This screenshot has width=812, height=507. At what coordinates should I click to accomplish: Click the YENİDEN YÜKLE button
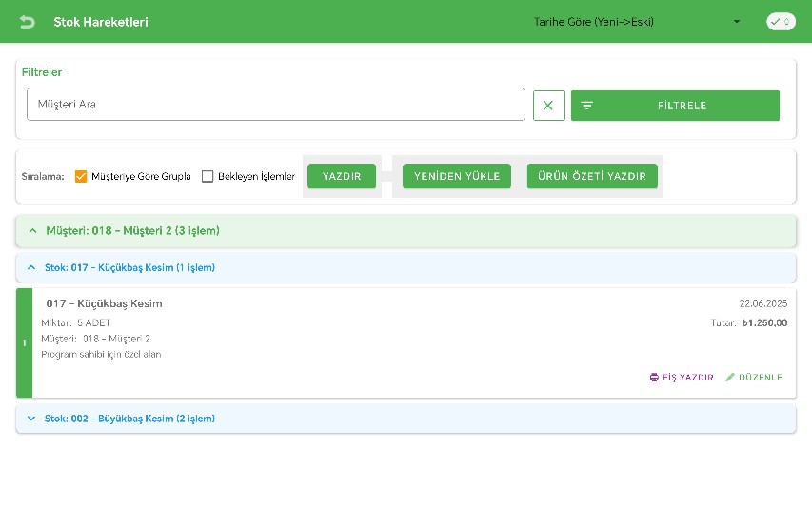click(457, 176)
